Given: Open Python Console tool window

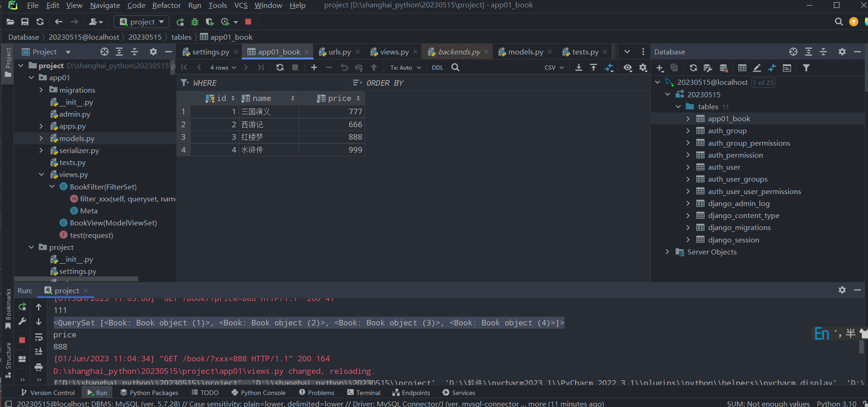Looking at the screenshot, I should (x=258, y=393).
